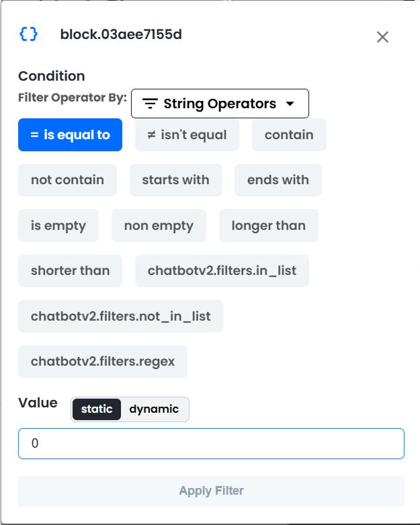The width and height of the screenshot is (420, 525).
Task: Switch value mode to dynamic
Action: click(154, 409)
